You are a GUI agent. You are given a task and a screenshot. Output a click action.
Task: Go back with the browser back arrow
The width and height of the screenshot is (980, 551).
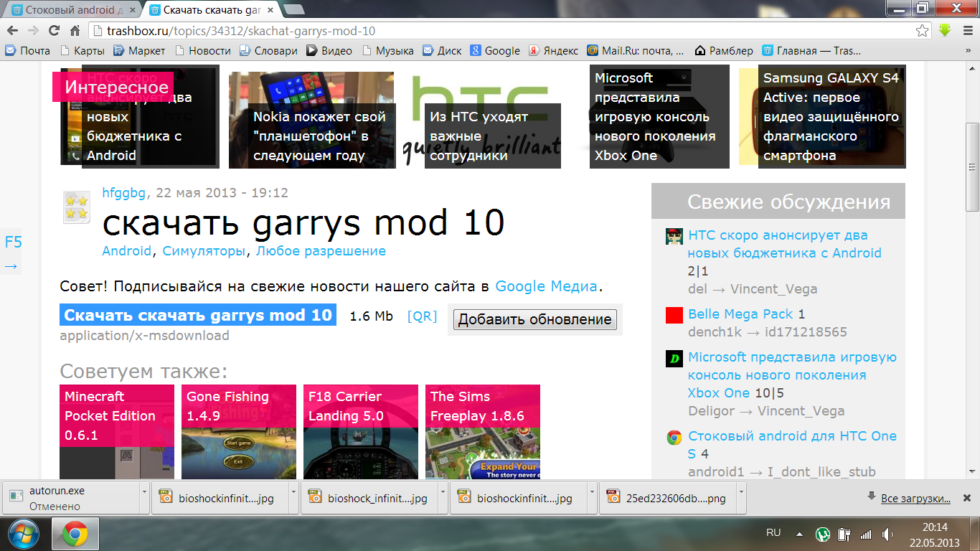click(x=12, y=31)
